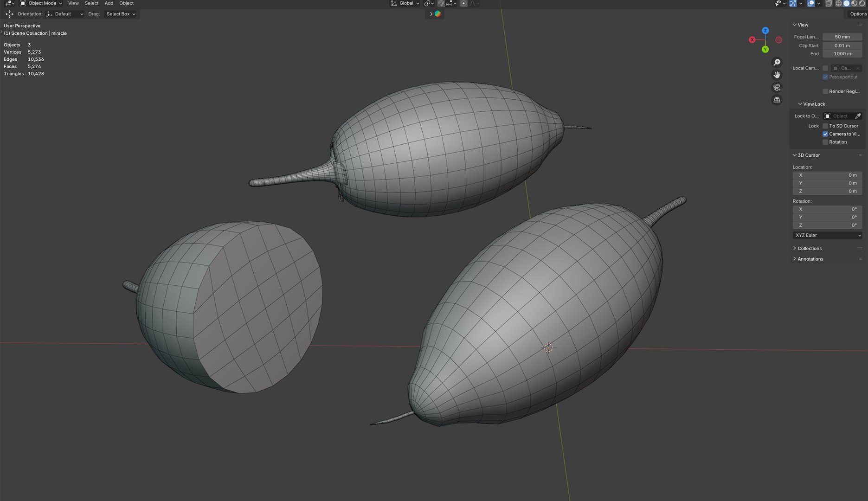Click 3D Cursor Location X field

[x=828, y=175]
